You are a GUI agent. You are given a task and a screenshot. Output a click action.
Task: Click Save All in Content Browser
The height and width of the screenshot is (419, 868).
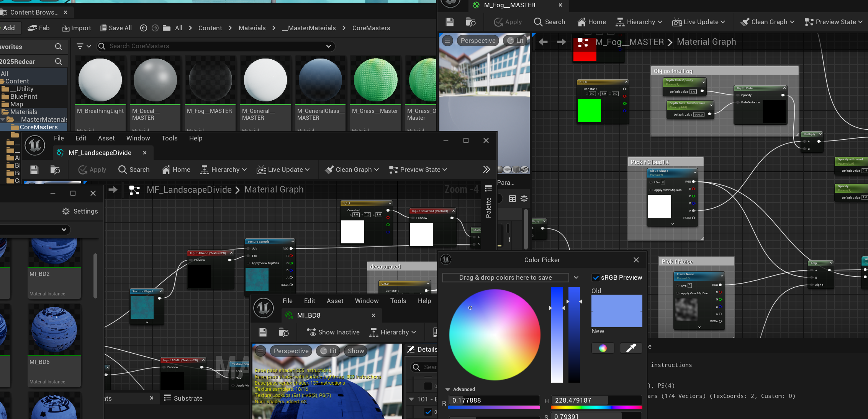pyautogui.click(x=116, y=28)
